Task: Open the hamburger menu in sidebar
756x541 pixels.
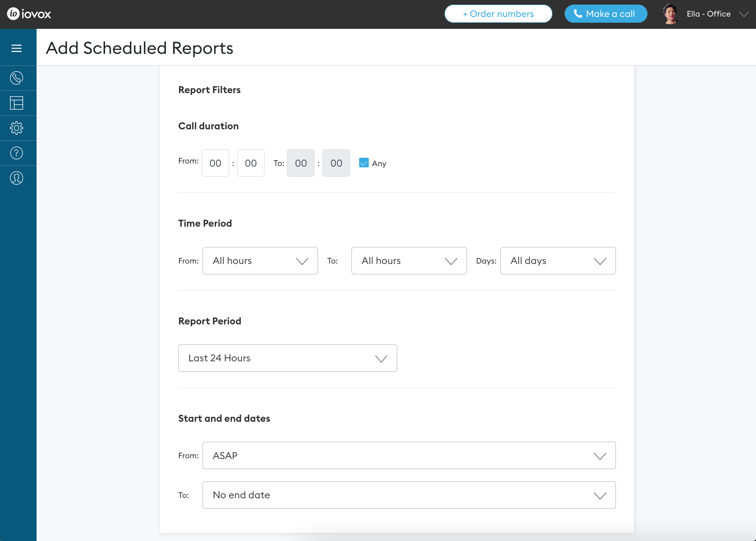Action: coord(17,48)
